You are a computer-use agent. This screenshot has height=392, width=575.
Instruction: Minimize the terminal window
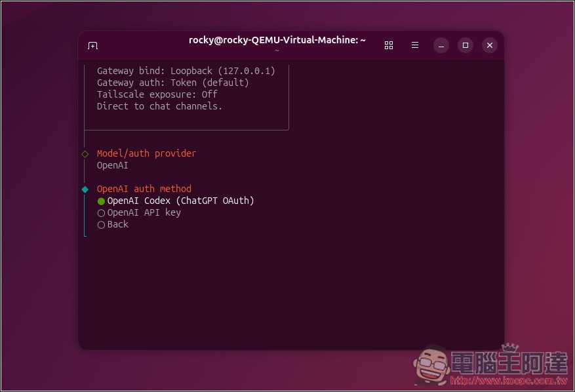pyautogui.click(x=441, y=45)
